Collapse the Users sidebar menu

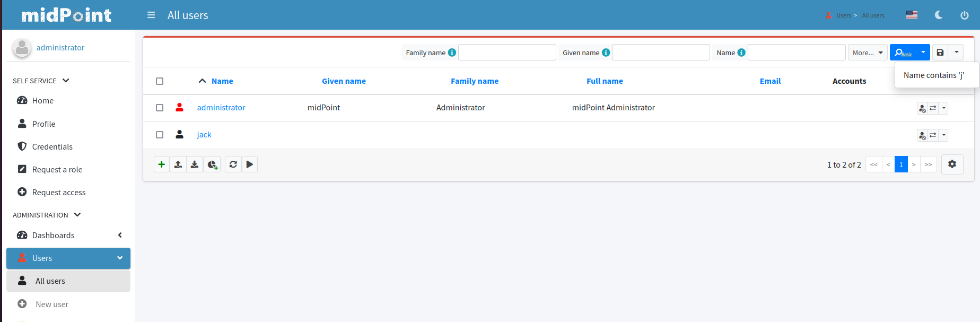(68, 258)
